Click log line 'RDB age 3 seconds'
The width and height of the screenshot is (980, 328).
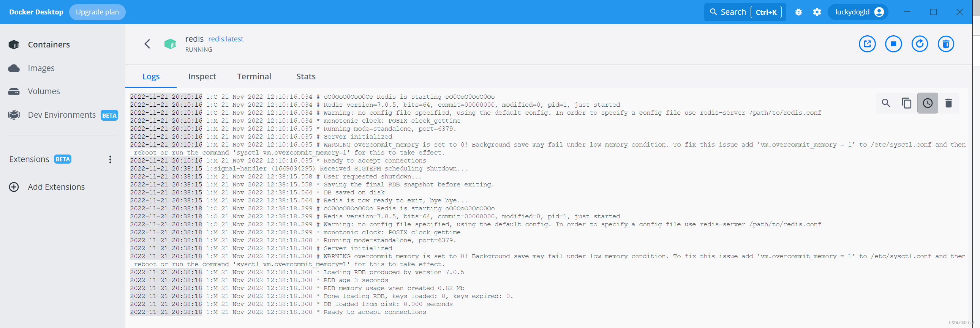259,280
